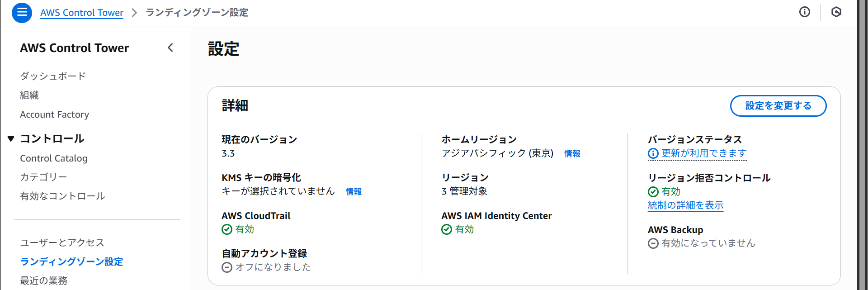Screen dimensions: 868x290
Task: Click 情報 link beside KMS key text
Action: coord(354,192)
